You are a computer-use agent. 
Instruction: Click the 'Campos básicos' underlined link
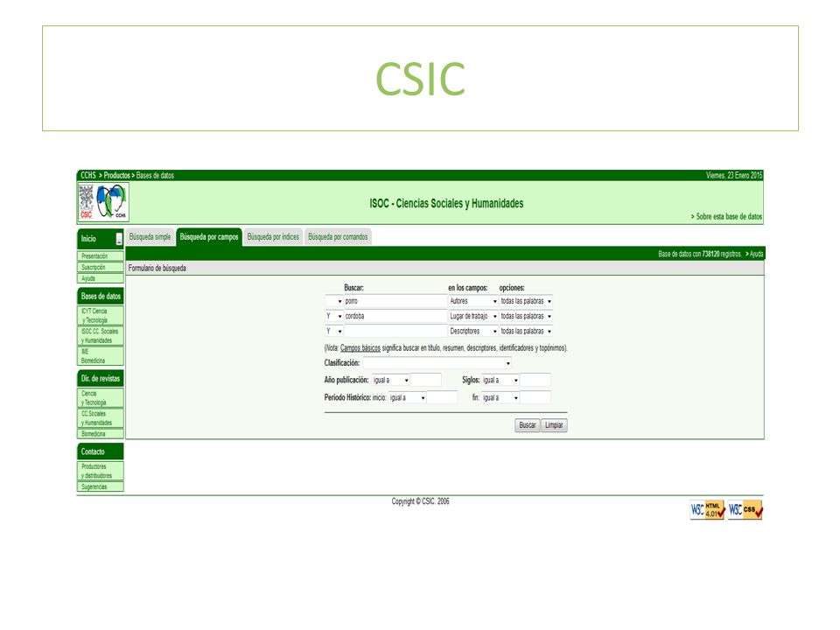pos(360,348)
